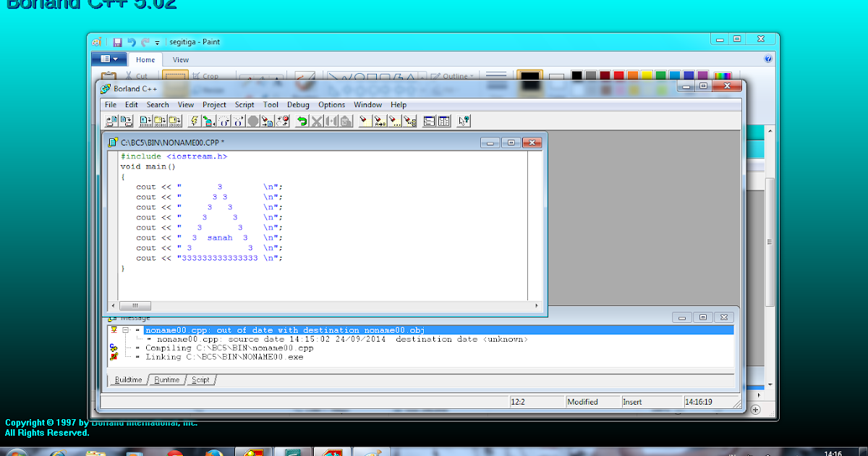
Task: Click the Compiling row status icon
Action: pos(114,348)
